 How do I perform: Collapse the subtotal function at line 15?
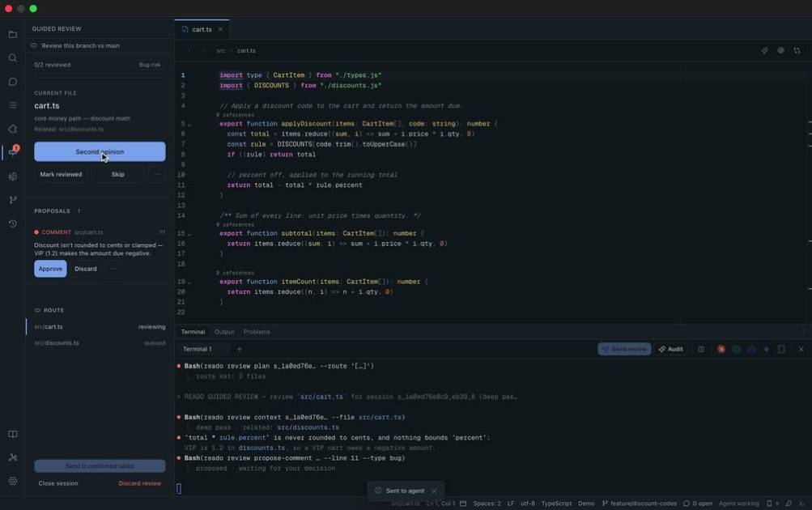coord(189,234)
